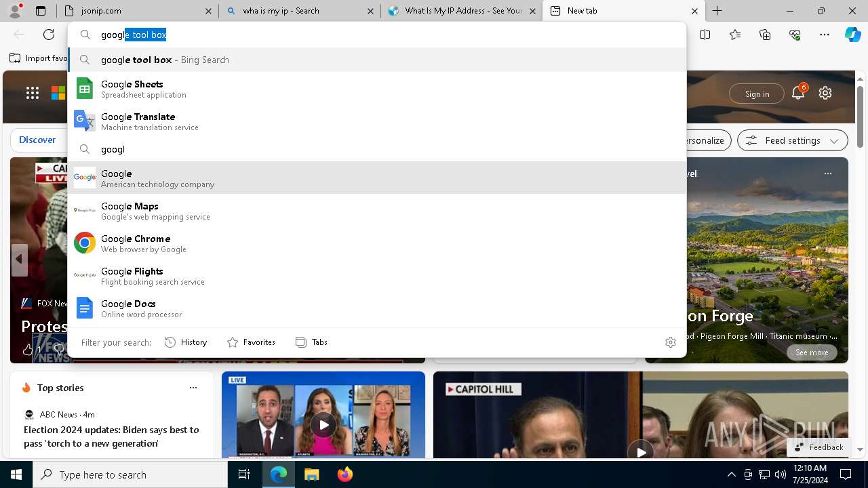Screen dimensions: 868x488
Task: Open Browser essentials heart icon
Action: [x=795, y=35]
